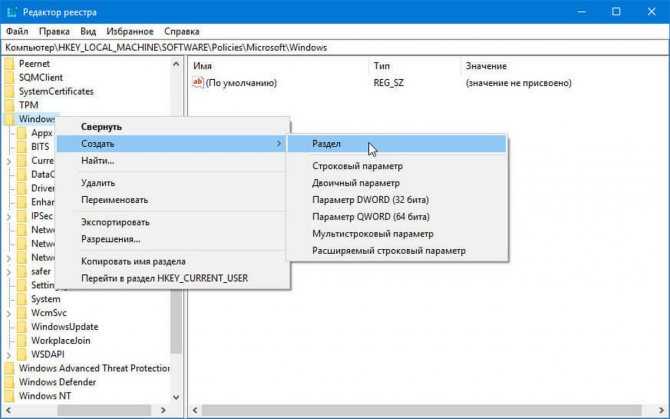
Task: Click the REG_SZ type cell
Action: pyautogui.click(x=388, y=83)
